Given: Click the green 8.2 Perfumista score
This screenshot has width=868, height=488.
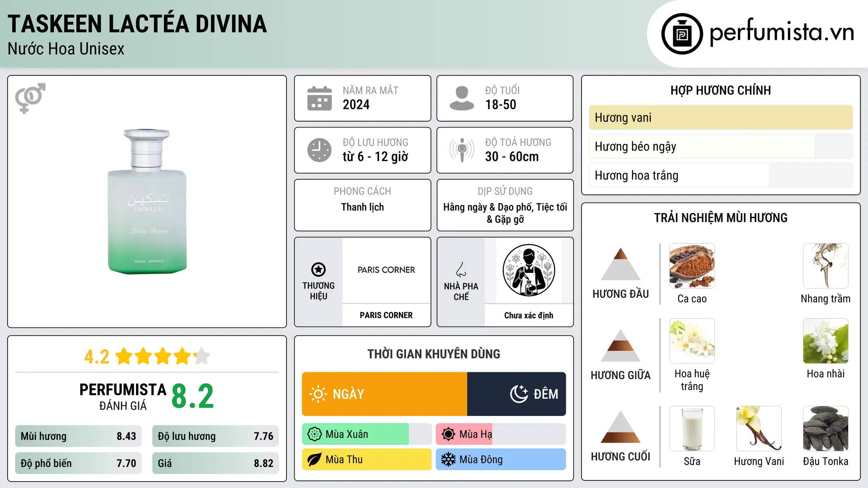Looking at the screenshot, I should [x=192, y=396].
